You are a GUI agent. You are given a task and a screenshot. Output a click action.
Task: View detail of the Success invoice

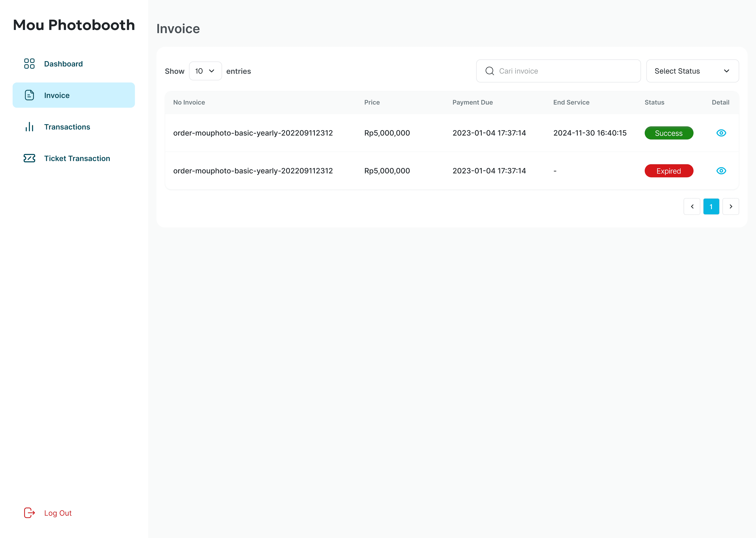coord(721,133)
